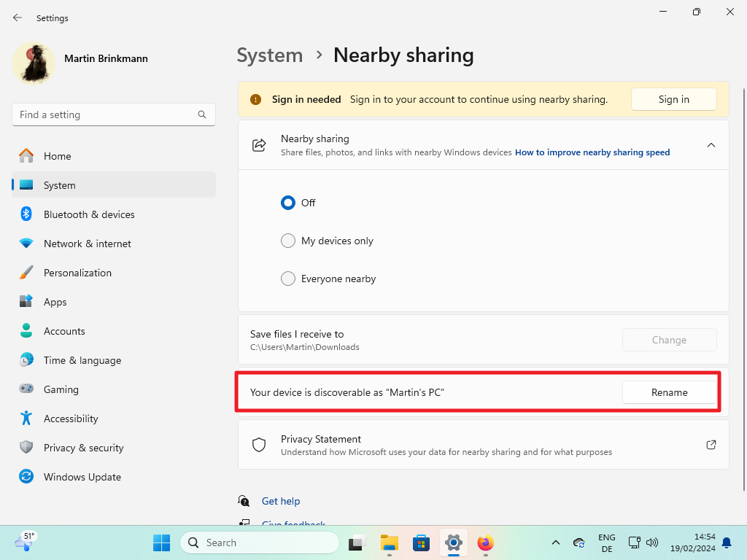Select Everyone nearby sharing option
747x560 pixels.
pyautogui.click(x=288, y=279)
